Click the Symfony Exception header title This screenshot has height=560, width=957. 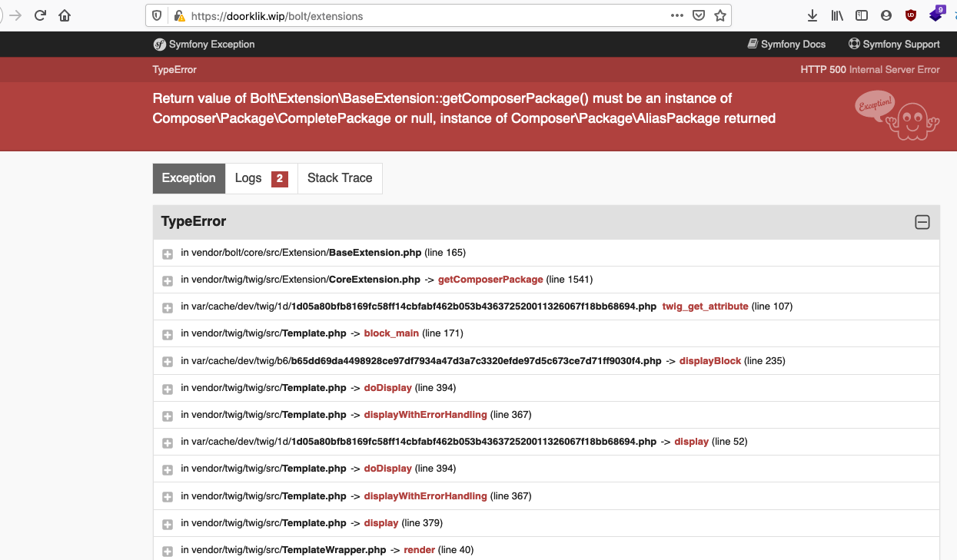(211, 44)
